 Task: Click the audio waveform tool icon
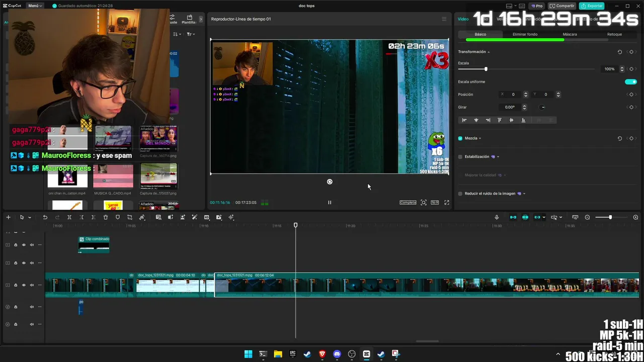231,217
